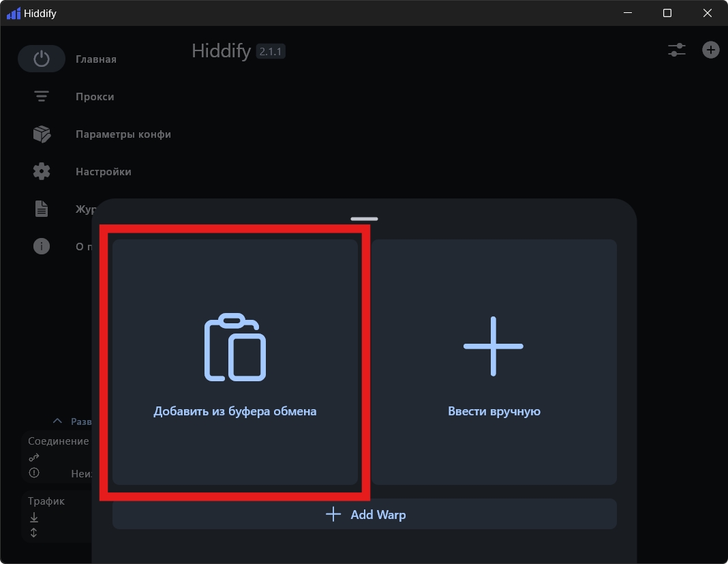Click the Соединение status card
The height and width of the screenshot is (564, 728).
58,457
